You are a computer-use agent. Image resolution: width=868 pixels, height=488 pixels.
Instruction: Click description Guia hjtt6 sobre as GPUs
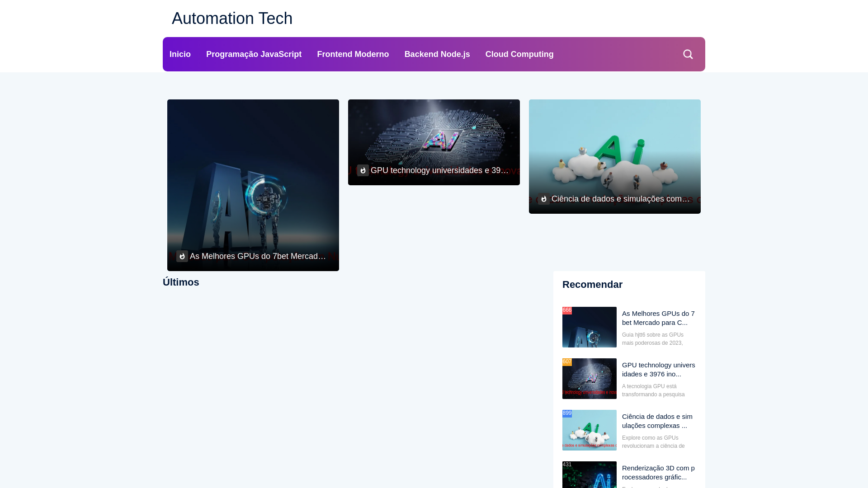point(653,339)
